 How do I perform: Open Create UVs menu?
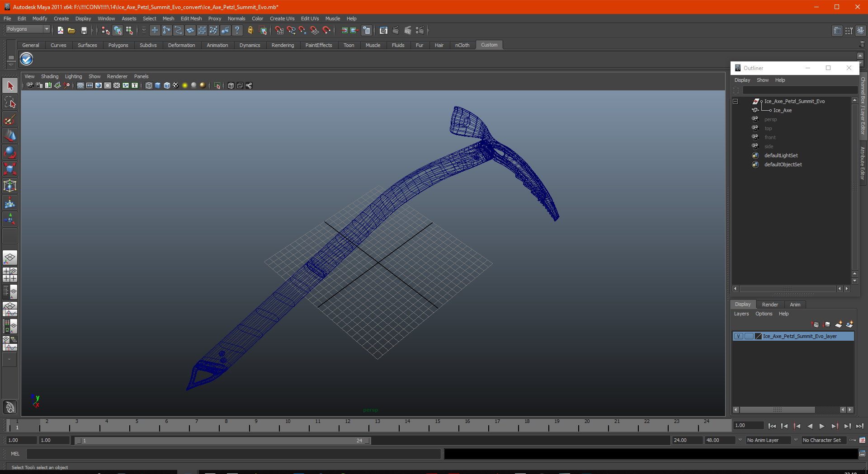point(282,19)
